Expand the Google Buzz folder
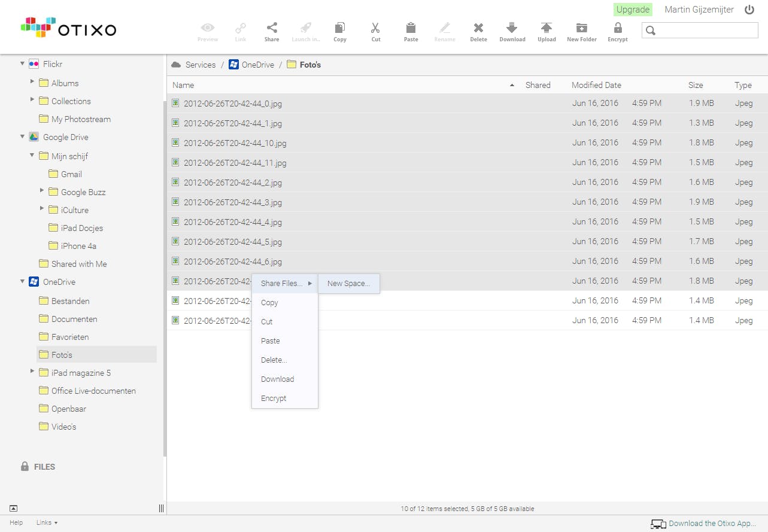This screenshot has width=768, height=532. point(42,191)
